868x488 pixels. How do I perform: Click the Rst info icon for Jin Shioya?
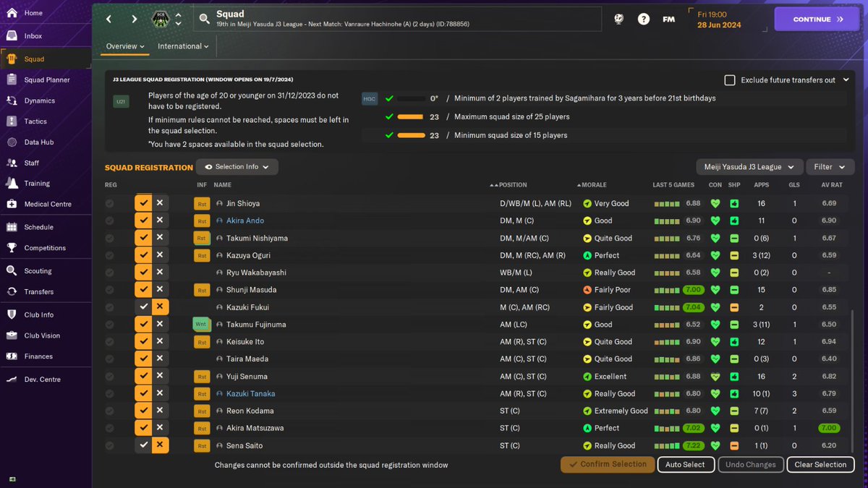coord(202,204)
